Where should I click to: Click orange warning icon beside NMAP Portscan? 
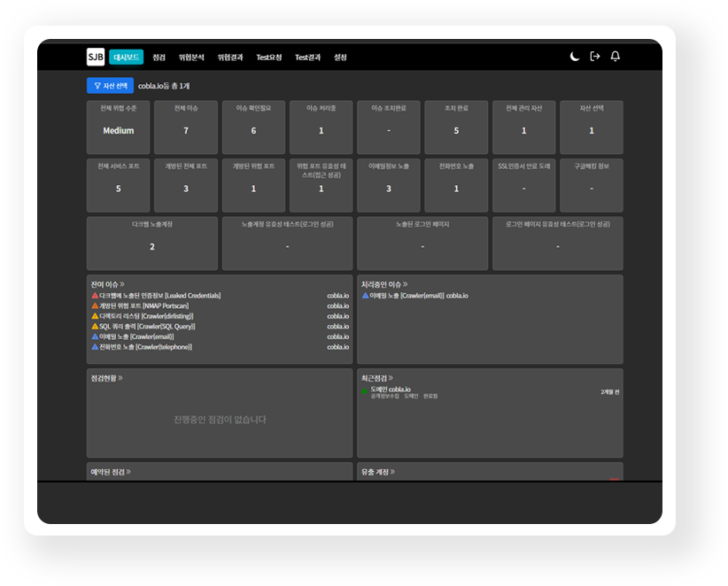point(95,306)
